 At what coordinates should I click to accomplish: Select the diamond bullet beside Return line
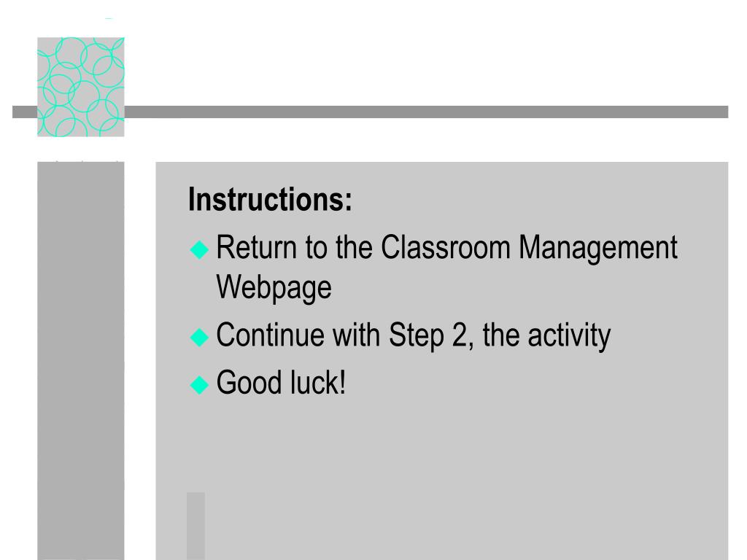pos(199,249)
